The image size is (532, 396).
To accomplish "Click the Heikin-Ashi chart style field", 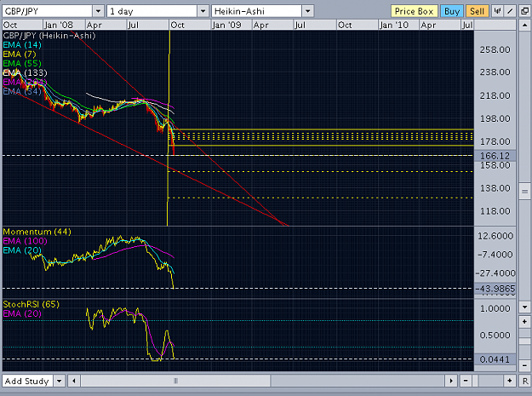I will point(257,11).
